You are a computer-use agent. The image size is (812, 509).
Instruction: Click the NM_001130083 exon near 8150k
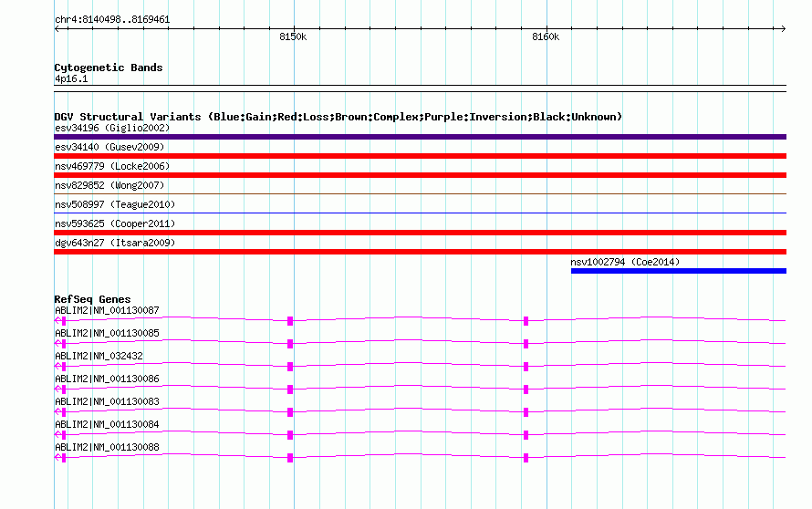tap(290, 412)
